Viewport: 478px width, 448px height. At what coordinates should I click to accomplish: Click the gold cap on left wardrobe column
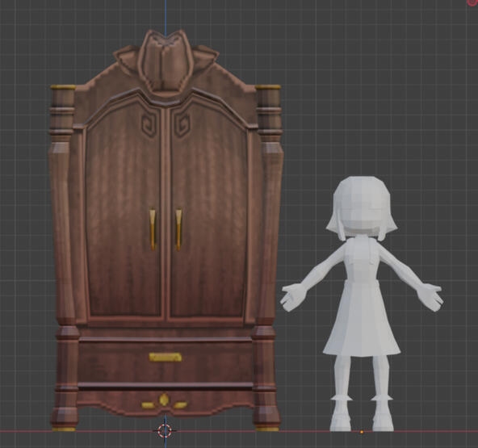pyautogui.click(x=63, y=87)
